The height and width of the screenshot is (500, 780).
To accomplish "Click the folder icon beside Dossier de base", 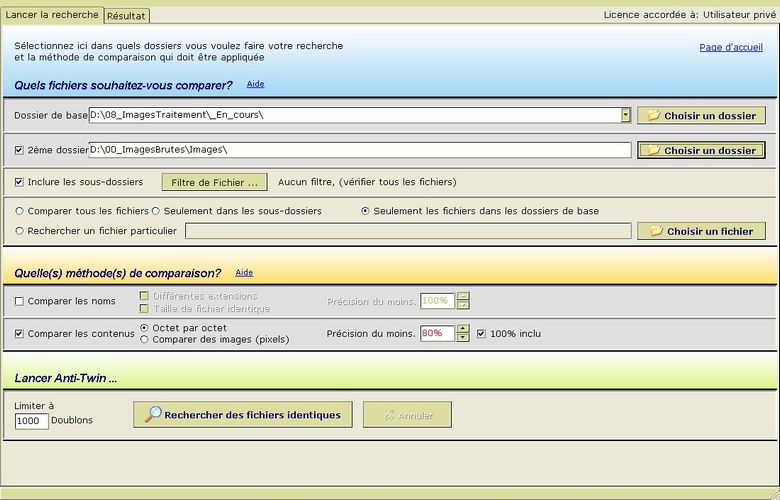I will pos(653,116).
